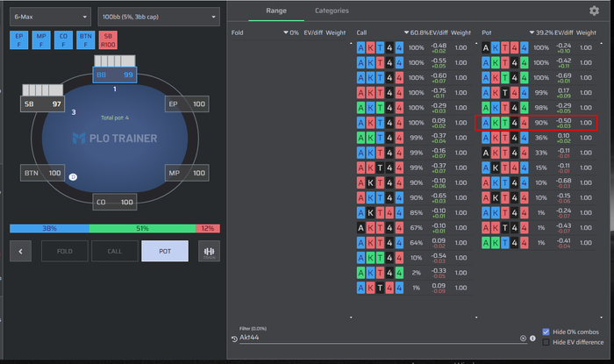Select the Pot combo row with 33%
Viewport: 614px width, 364px height.
point(539,153)
